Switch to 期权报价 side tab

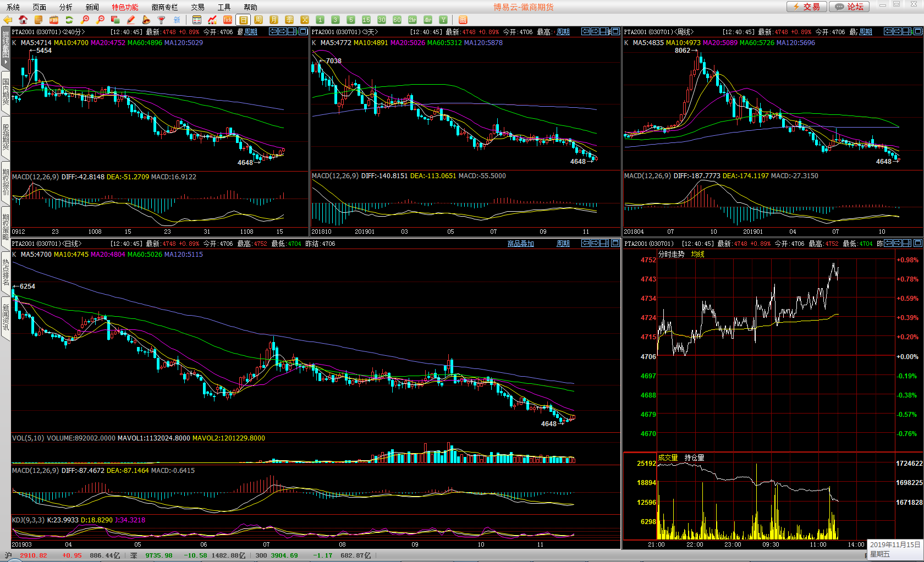click(5, 181)
